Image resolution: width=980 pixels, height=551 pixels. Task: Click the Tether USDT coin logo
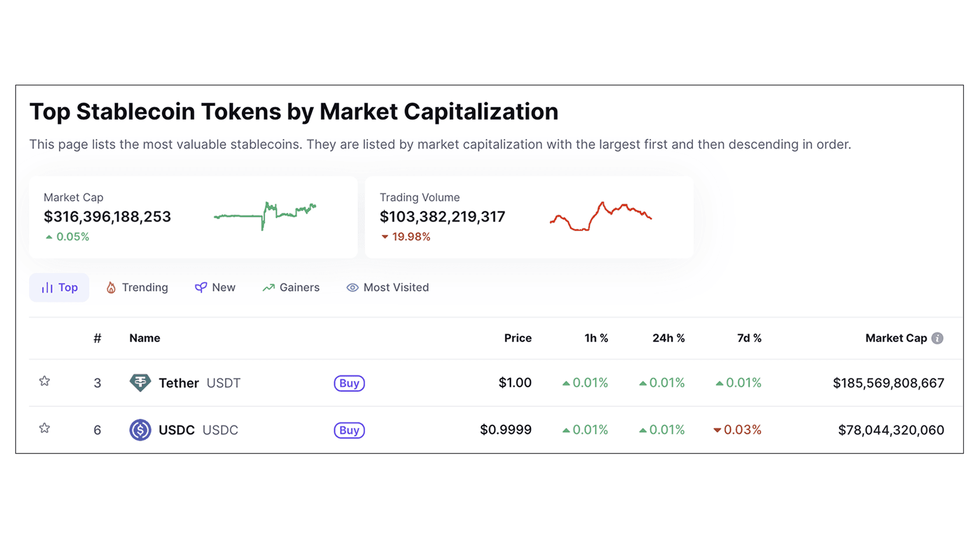click(141, 383)
